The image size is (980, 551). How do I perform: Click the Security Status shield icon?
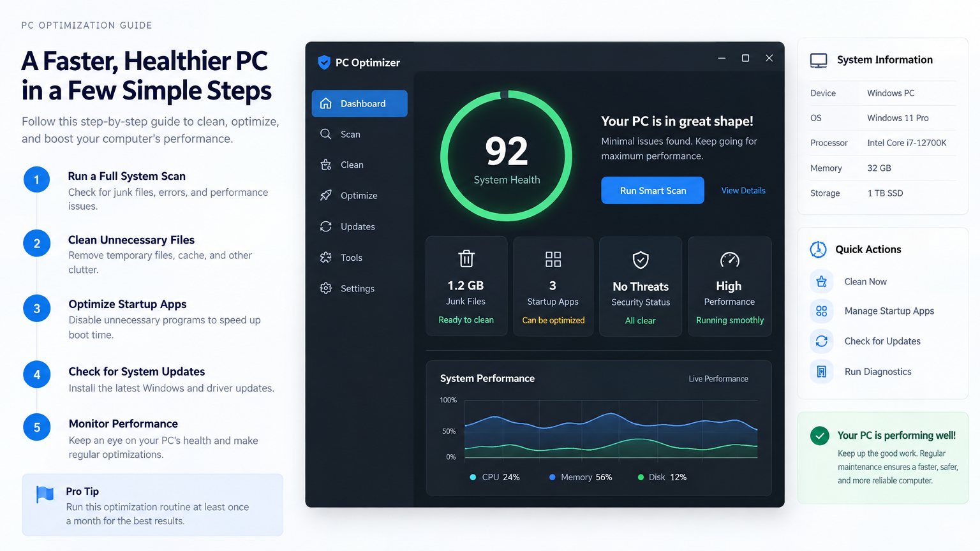point(641,260)
